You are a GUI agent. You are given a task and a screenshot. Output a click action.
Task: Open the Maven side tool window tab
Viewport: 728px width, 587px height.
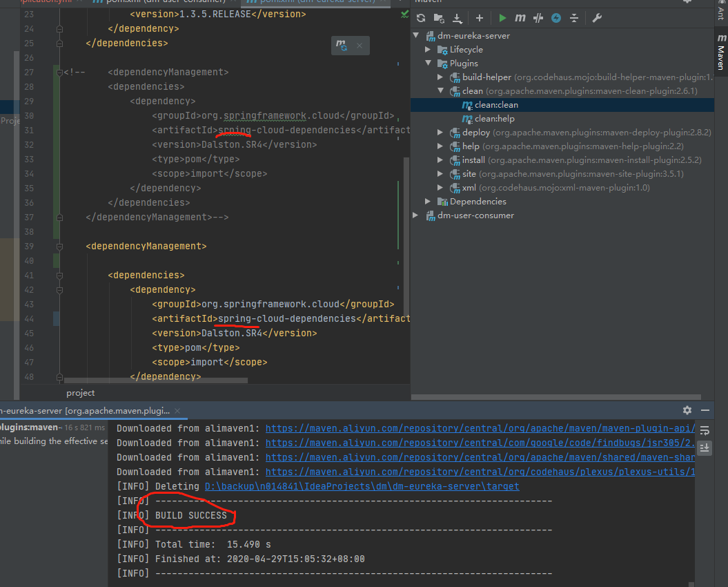tap(720, 52)
